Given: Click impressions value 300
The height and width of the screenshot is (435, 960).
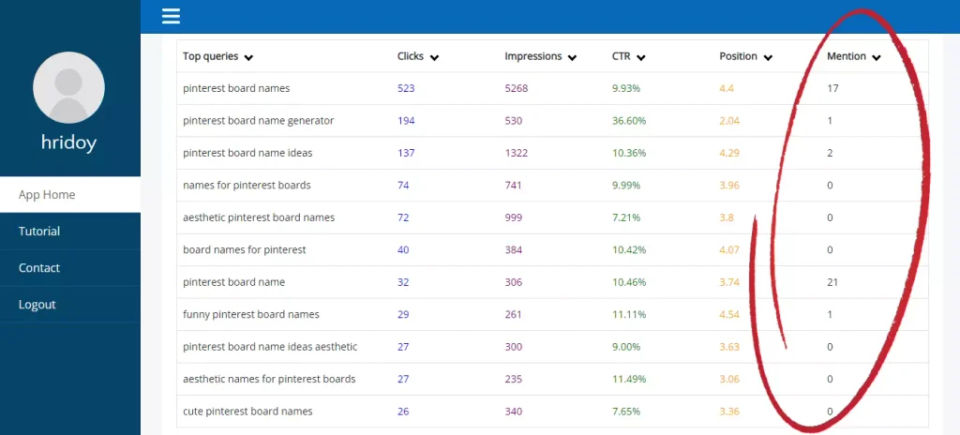Looking at the screenshot, I should (514, 347).
